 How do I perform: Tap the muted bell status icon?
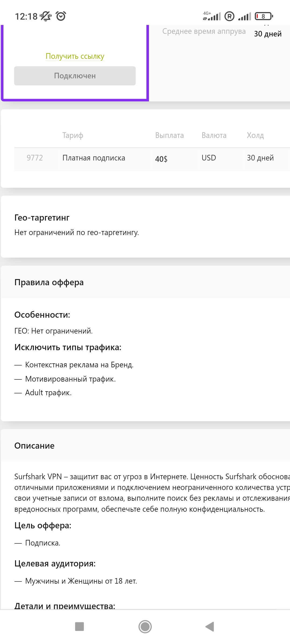point(46,16)
